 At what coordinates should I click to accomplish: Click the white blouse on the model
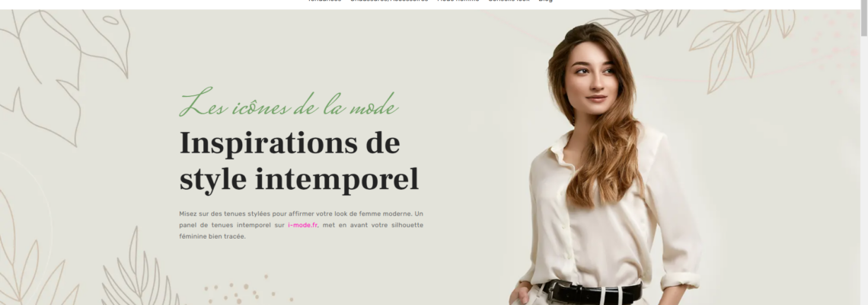point(609,222)
